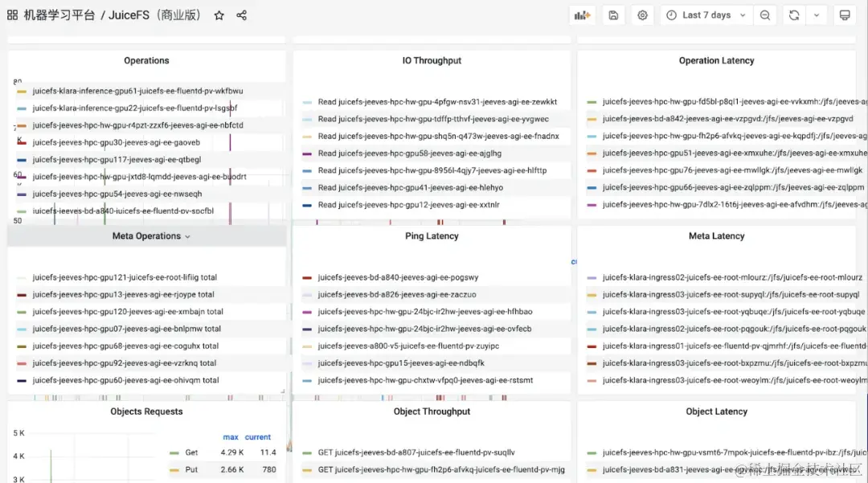Select legend entry Read 4pfgw-nsv31 zewkkt
868x483 pixels.
[437, 102]
